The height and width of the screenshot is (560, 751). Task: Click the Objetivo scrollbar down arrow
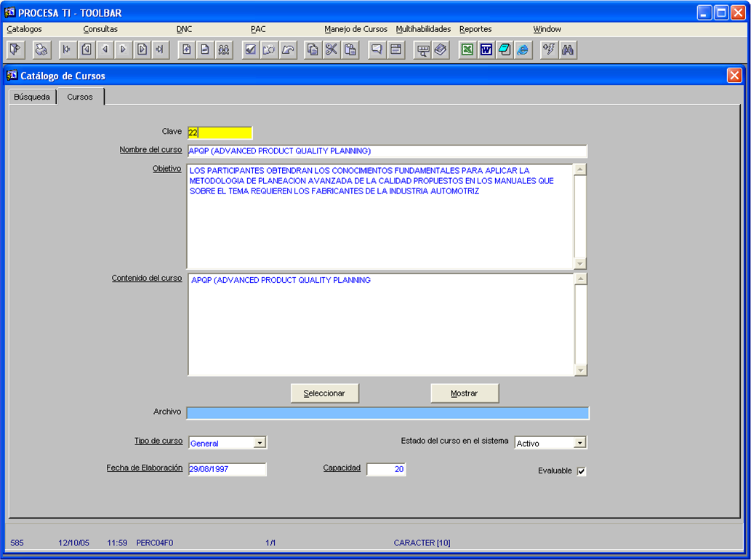click(x=579, y=263)
